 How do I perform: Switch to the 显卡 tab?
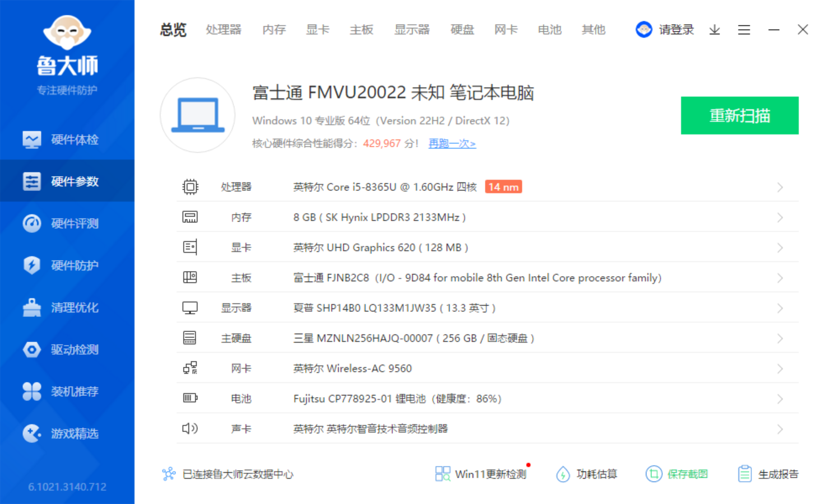[318, 30]
